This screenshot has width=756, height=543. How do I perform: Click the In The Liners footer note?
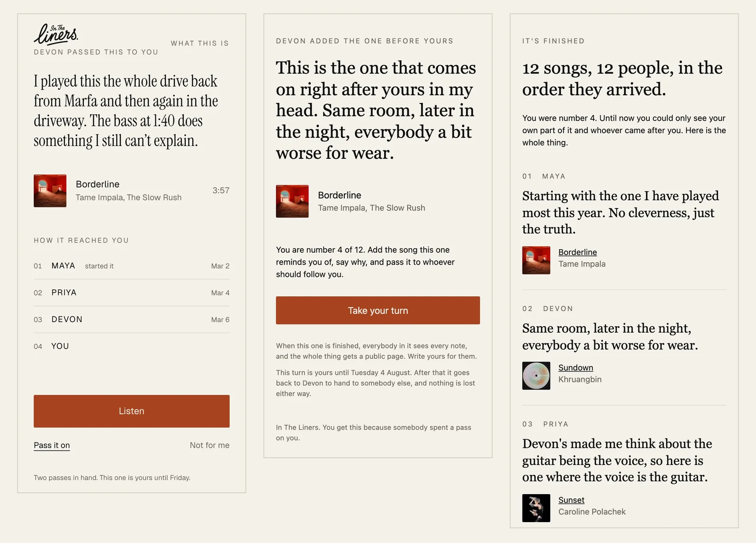tap(374, 433)
